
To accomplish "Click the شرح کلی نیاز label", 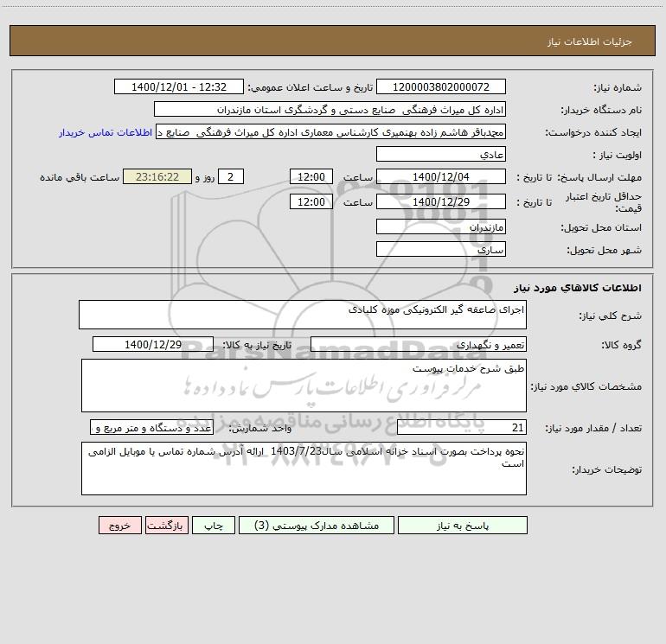I will 611,316.
